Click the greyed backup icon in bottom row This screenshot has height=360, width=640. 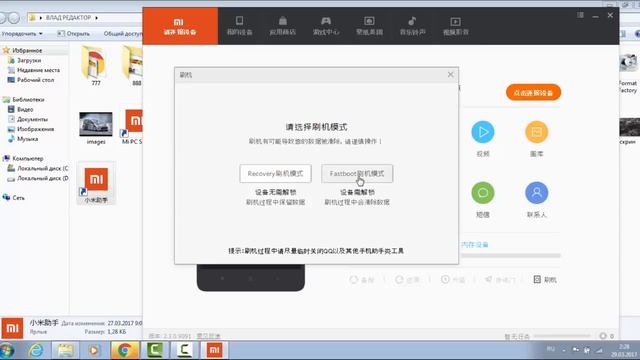(362, 280)
